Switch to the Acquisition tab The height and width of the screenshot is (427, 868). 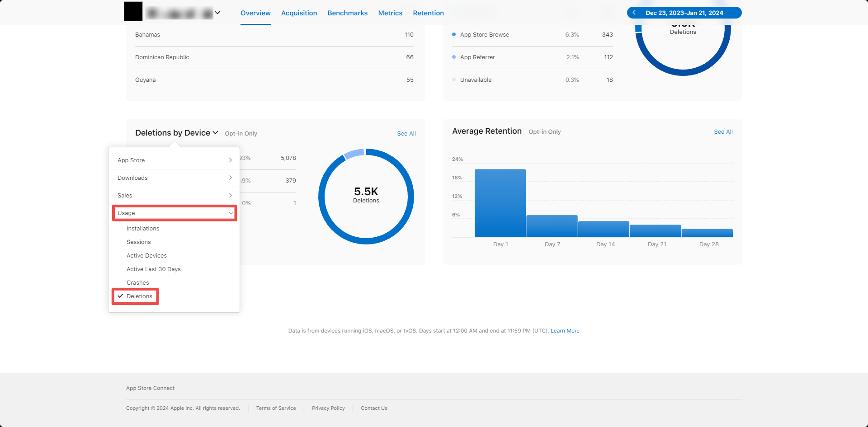coord(299,13)
